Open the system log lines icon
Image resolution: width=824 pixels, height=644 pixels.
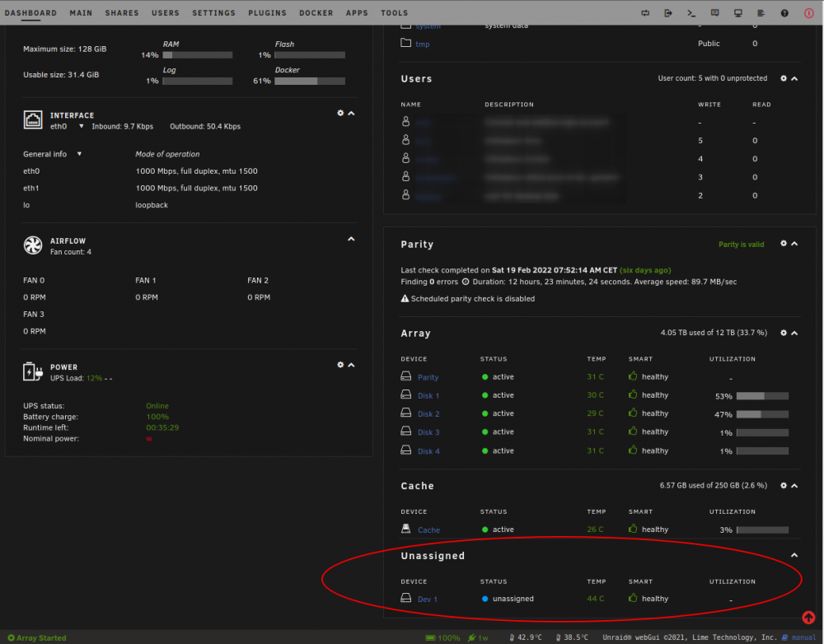(761, 13)
